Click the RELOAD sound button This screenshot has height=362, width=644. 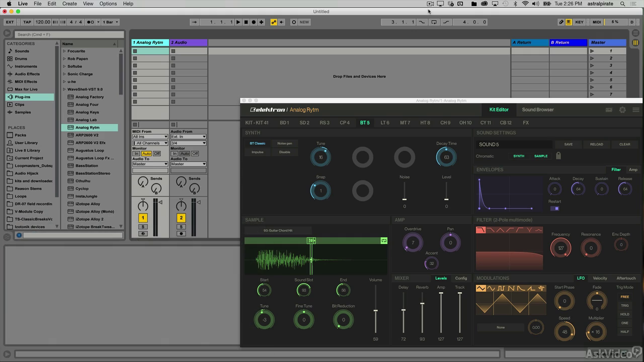point(597,144)
